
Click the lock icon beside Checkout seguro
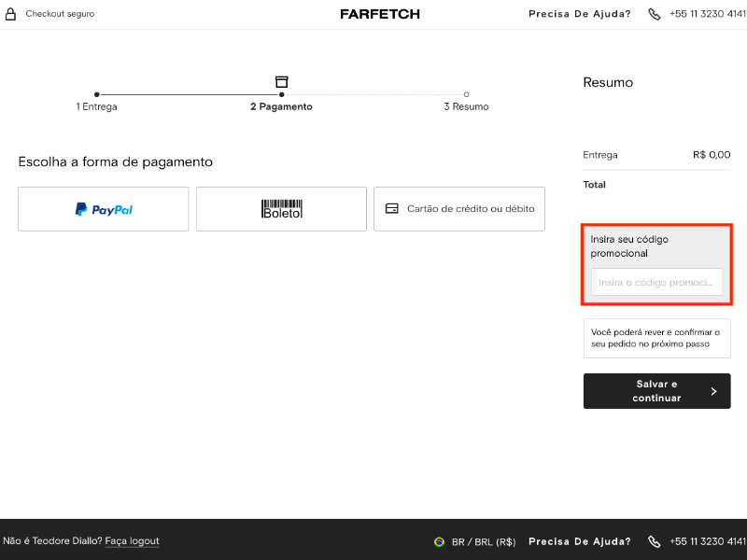pos(10,14)
